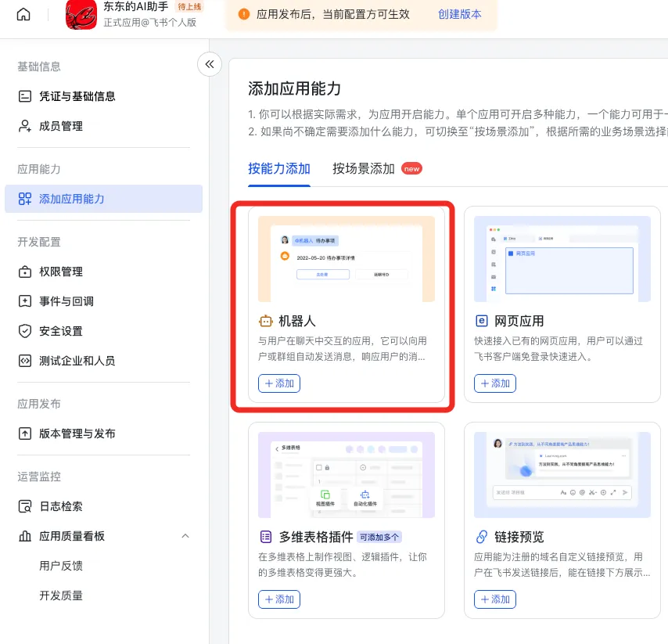Click the 多维表格插件 preview thumbnail
Screen dimensions: 668x644
pos(347,475)
